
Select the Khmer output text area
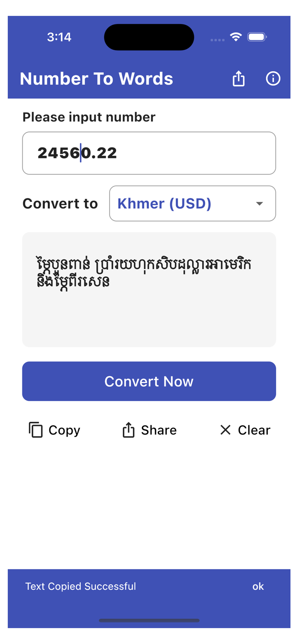149,289
